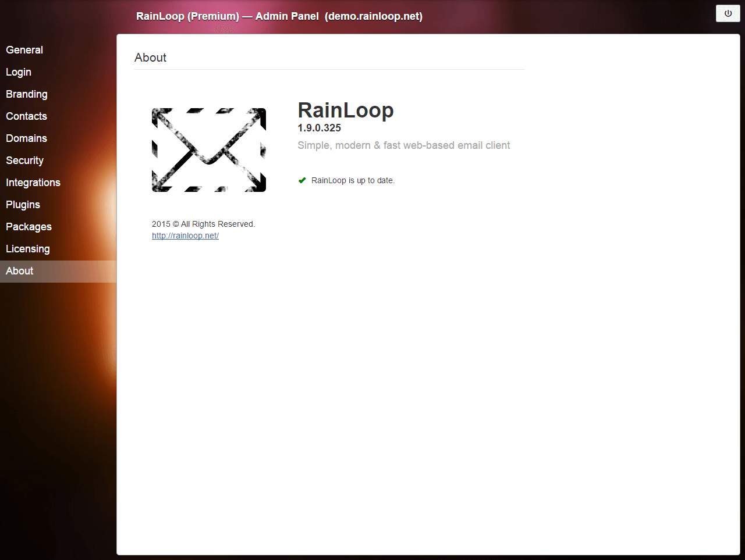Click the green up-to-date checkmark icon

point(302,180)
